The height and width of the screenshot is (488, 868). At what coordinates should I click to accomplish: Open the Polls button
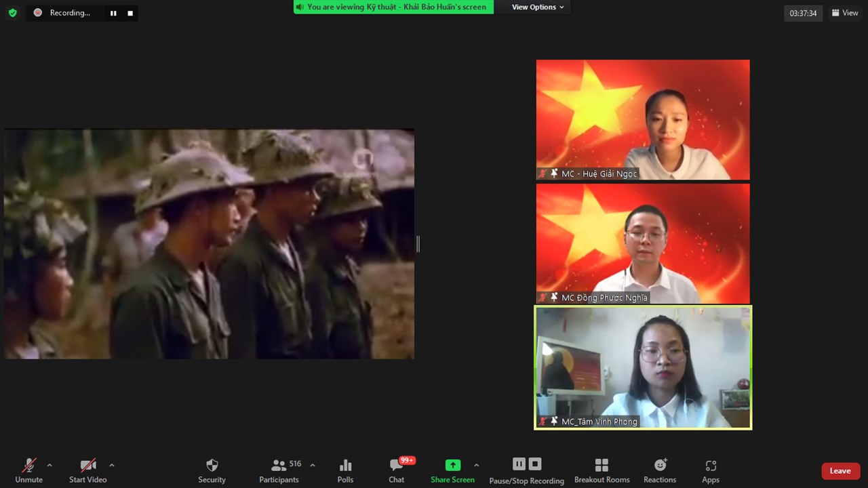point(345,470)
